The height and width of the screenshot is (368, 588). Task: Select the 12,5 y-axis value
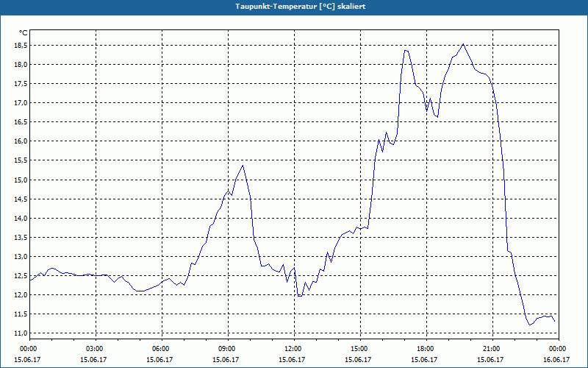21,275
